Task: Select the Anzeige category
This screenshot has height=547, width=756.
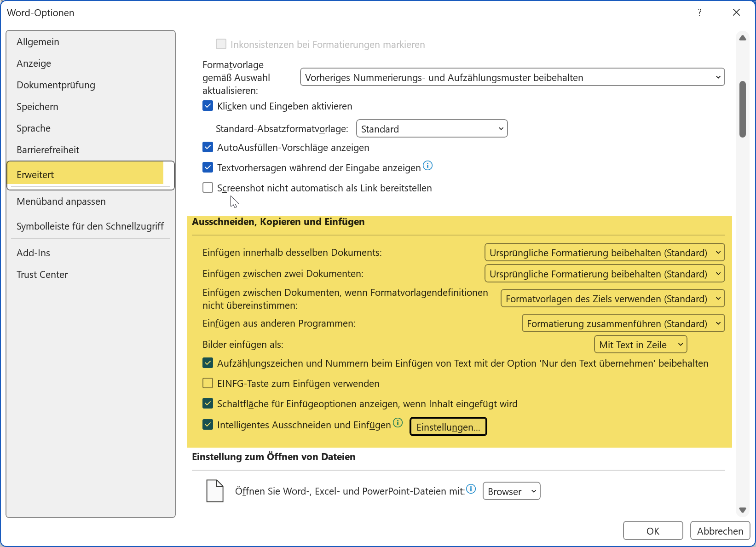Action: tap(91, 63)
